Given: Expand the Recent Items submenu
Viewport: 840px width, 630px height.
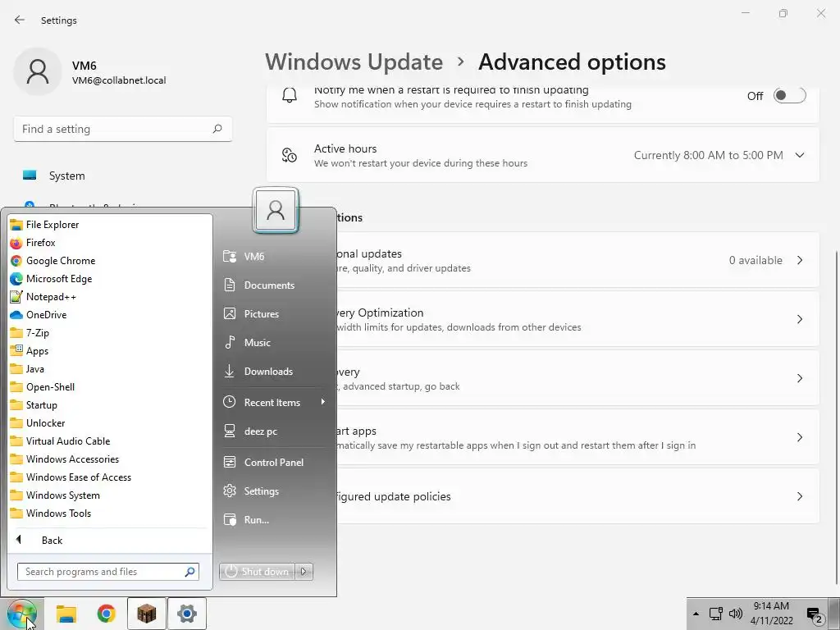Looking at the screenshot, I should point(274,402).
